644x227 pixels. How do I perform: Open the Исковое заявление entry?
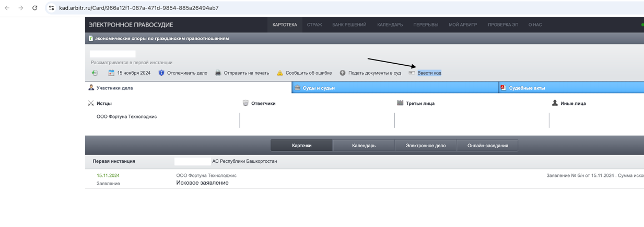202,183
